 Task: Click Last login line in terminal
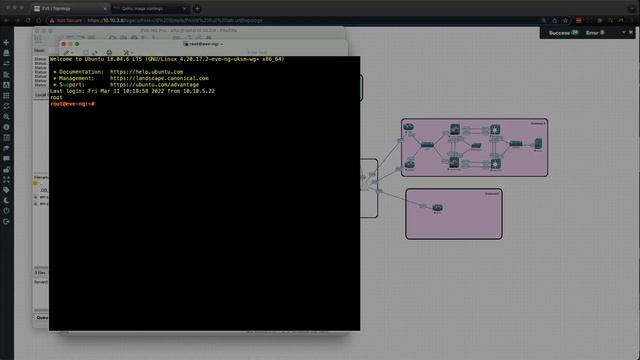(132, 91)
